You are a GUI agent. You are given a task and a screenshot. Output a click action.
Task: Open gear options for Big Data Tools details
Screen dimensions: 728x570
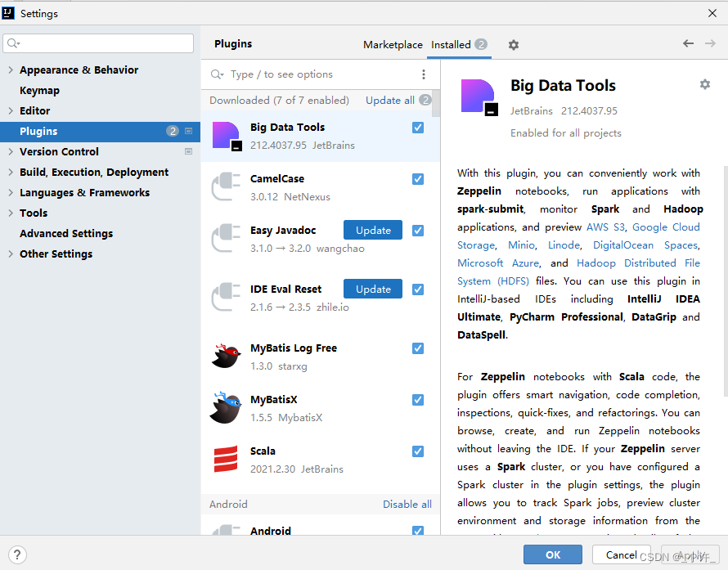[705, 84]
